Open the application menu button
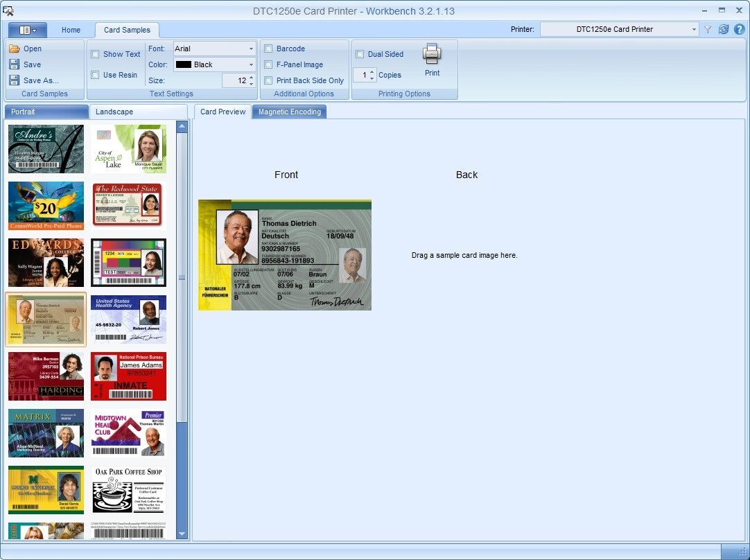750x560 pixels. tap(28, 30)
